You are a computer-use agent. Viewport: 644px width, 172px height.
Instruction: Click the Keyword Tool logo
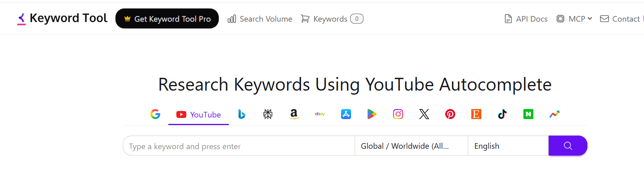tap(62, 18)
